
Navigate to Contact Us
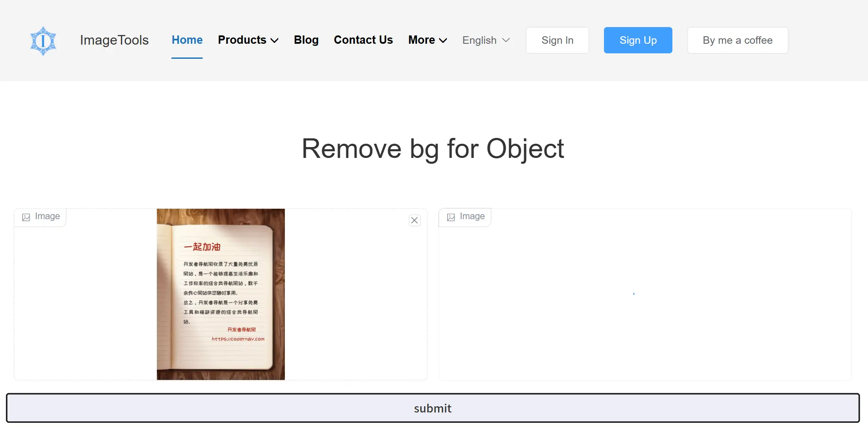point(363,40)
